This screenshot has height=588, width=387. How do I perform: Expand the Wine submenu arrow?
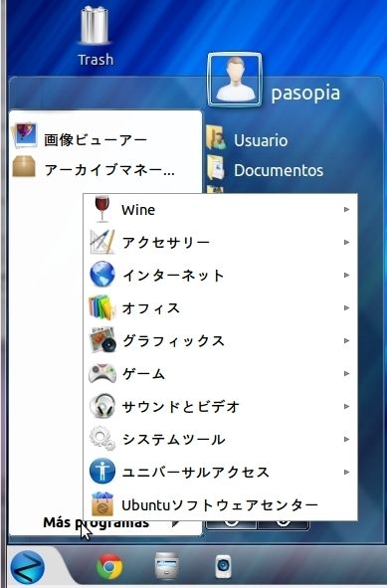(347, 210)
